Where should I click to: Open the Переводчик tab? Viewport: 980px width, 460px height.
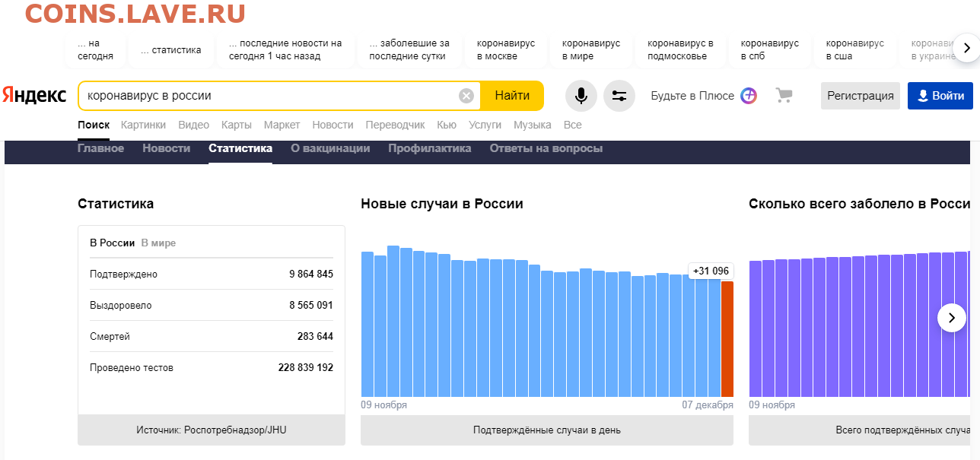coord(396,125)
